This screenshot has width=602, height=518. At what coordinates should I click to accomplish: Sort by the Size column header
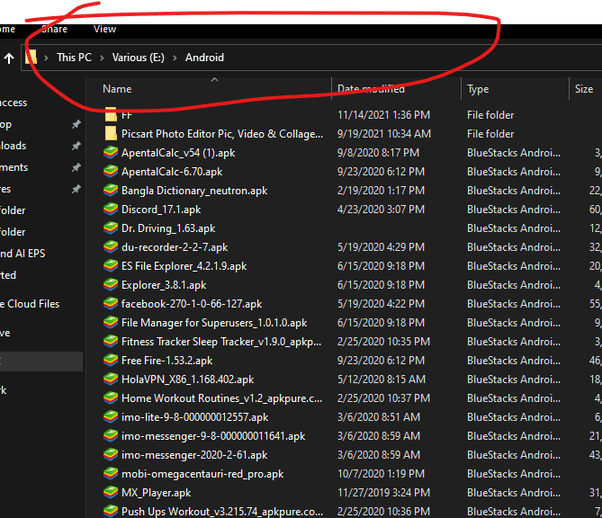(x=584, y=89)
